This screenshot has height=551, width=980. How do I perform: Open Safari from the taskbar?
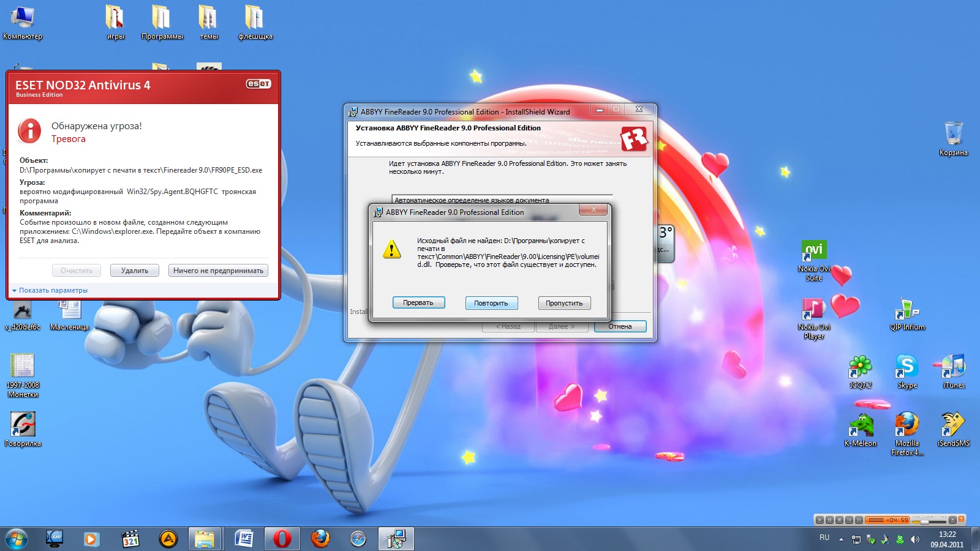click(358, 539)
